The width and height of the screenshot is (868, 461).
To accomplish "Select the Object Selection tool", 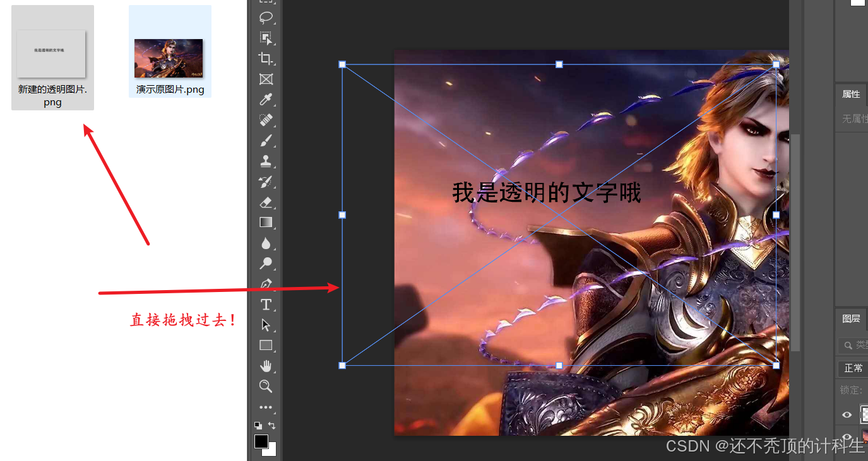I will [x=266, y=38].
